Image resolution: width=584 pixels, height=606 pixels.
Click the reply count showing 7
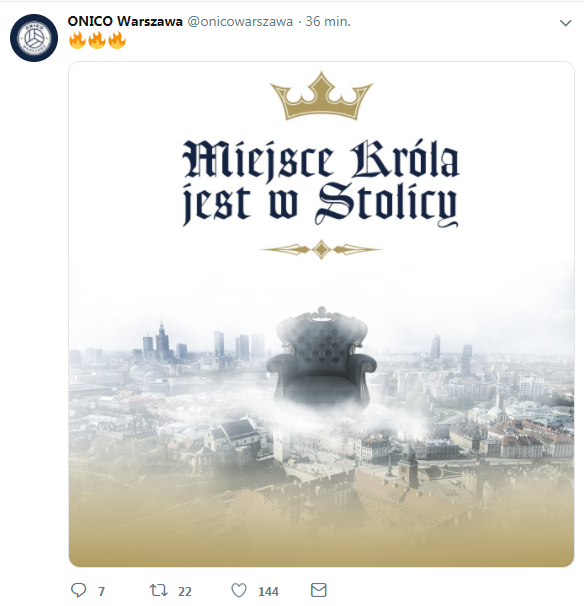(x=101, y=591)
